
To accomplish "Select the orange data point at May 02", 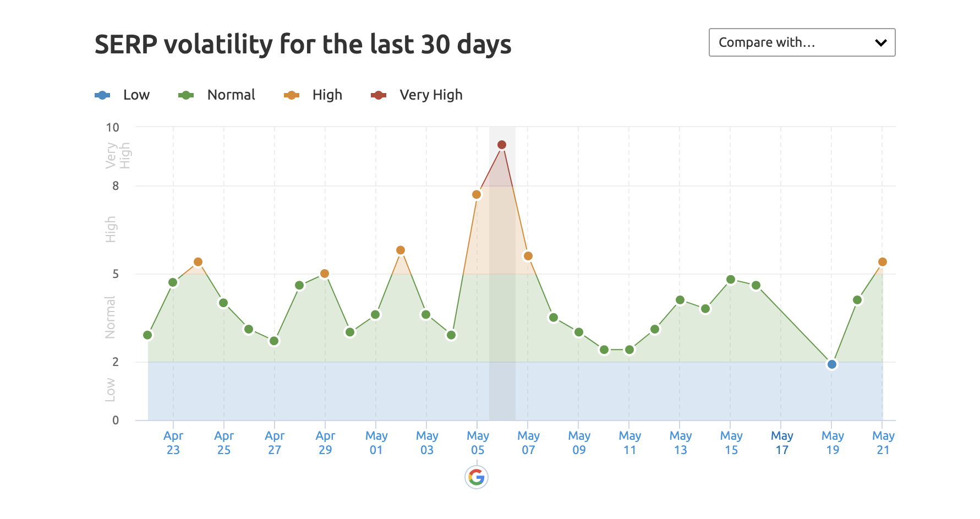I will [x=401, y=250].
